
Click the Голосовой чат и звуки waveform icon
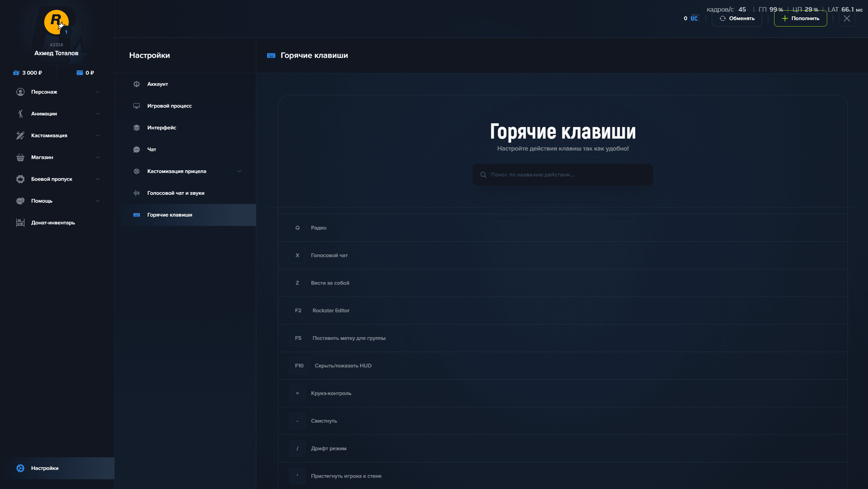[x=136, y=193]
